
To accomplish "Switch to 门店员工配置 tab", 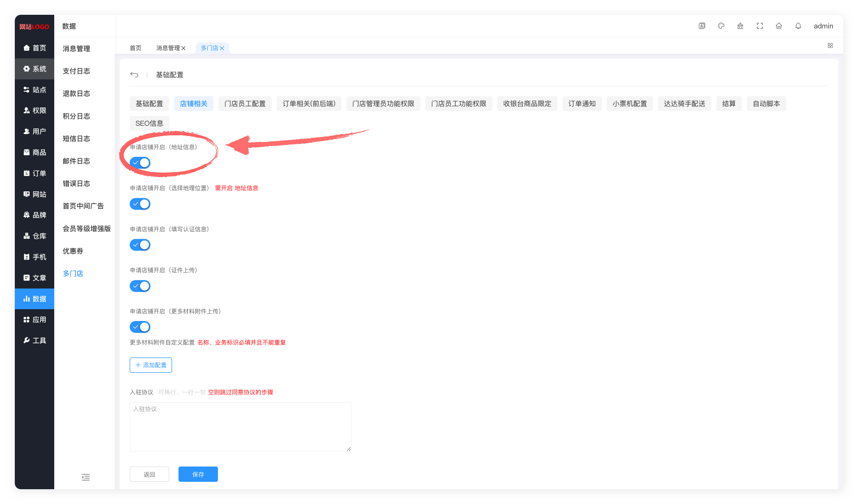I will coord(245,104).
